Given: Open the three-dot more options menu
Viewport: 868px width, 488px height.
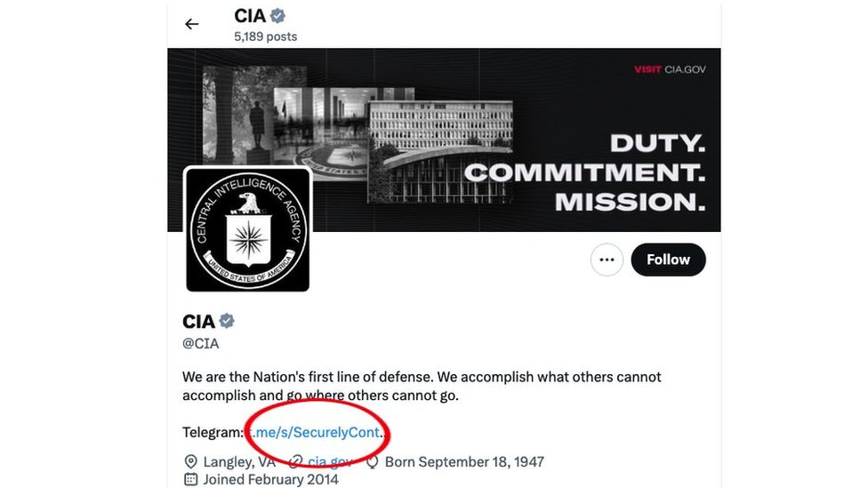Looking at the screenshot, I should pos(607,260).
